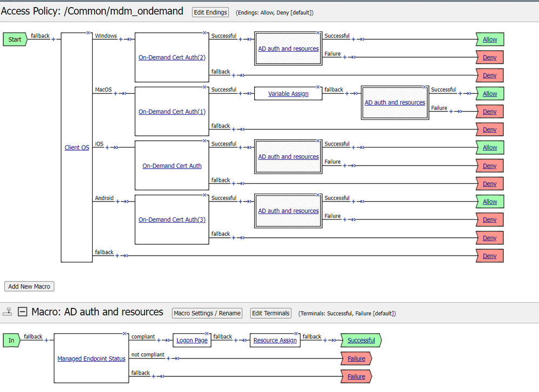The height and width of the screenshot is (392, 539).
Task: Click Failure terminal on not compliant branch
Action: 356,359
